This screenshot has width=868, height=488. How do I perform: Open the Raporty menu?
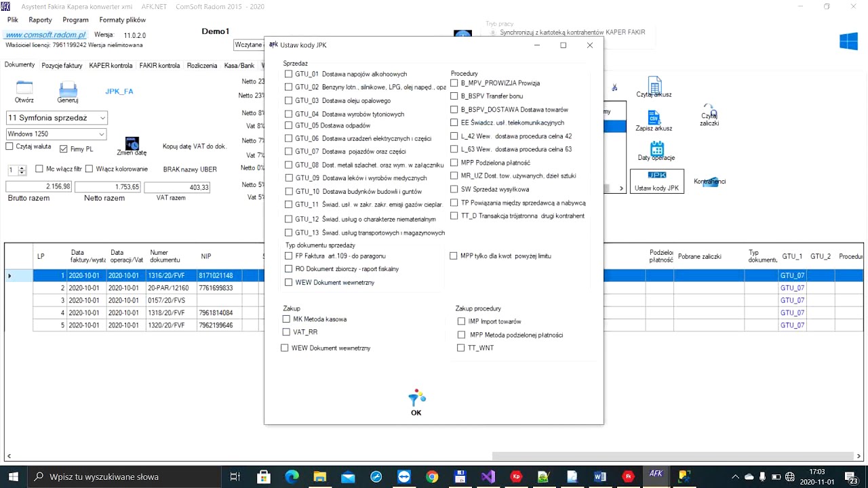coord(41,20)
